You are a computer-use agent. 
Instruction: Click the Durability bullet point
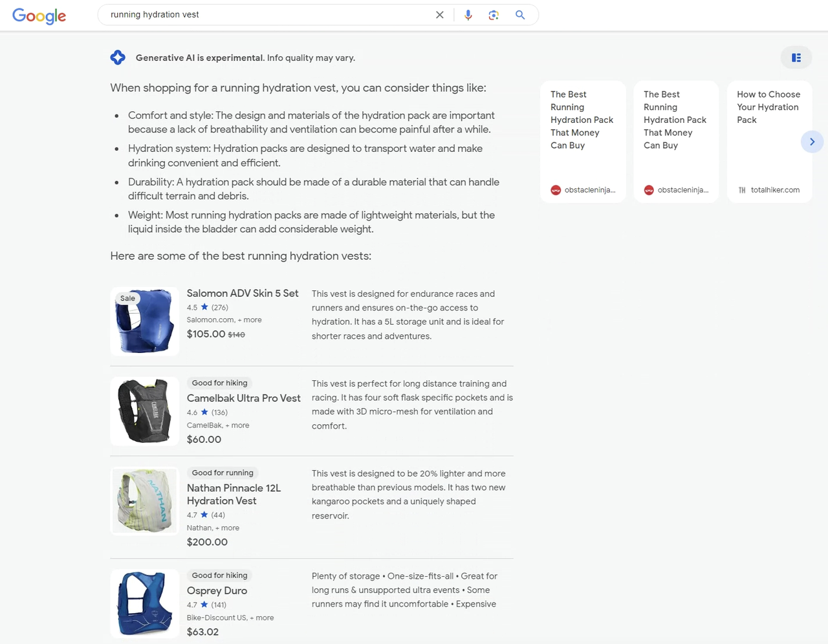pyautogui.click(x=314, y=189)
